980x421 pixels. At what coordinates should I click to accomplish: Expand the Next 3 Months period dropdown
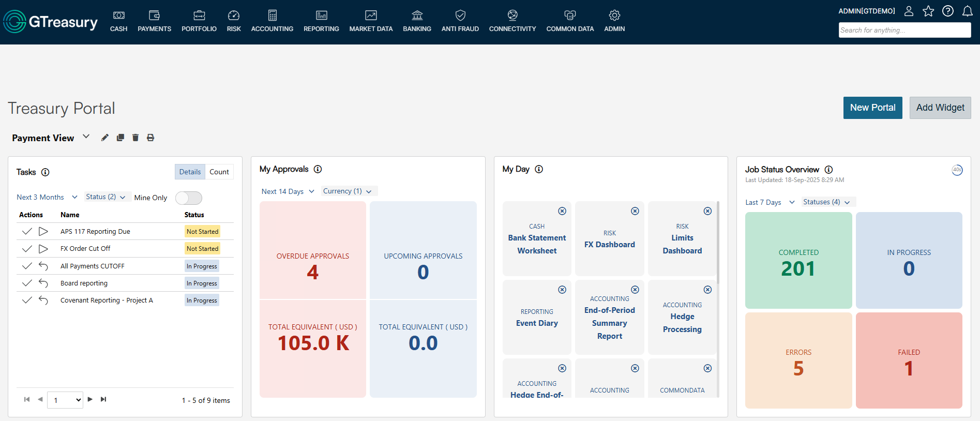point(47,197)
